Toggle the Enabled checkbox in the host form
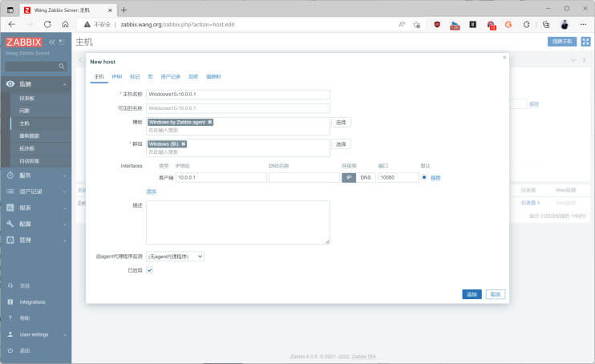Viewport: 595px width, 364px height. [x=150, y=270]
